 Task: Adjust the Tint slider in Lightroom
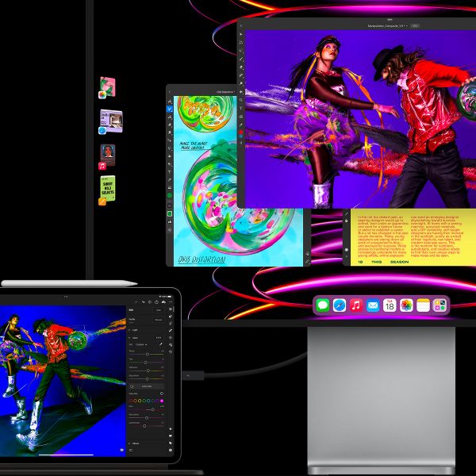pos(147,363)
